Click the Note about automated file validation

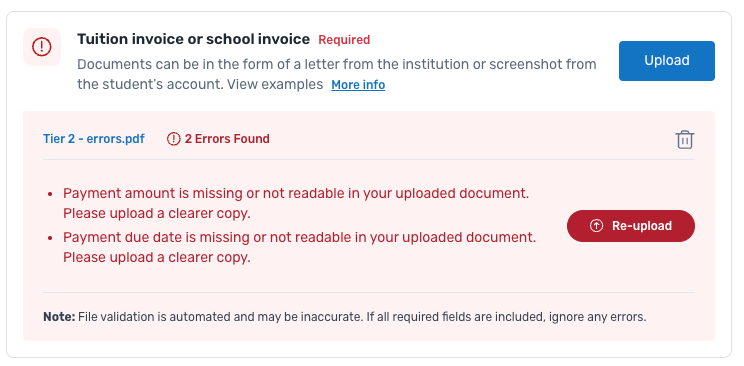tap(344, 317)
